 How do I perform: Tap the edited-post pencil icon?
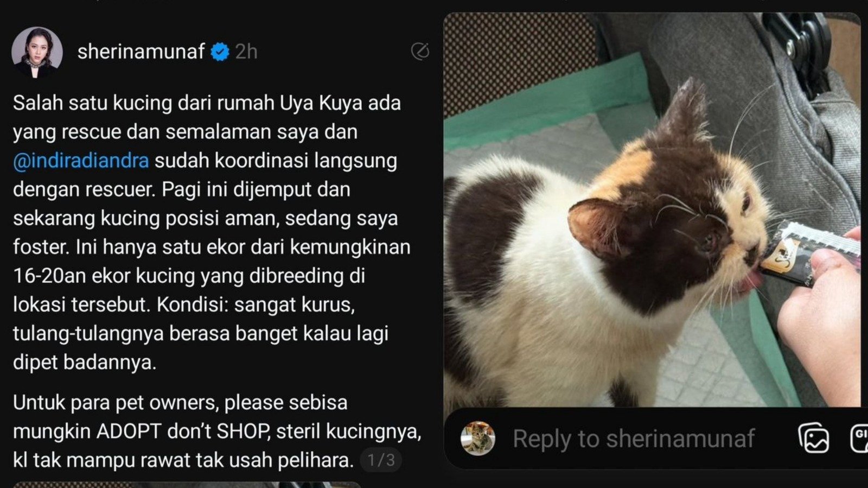420,52
